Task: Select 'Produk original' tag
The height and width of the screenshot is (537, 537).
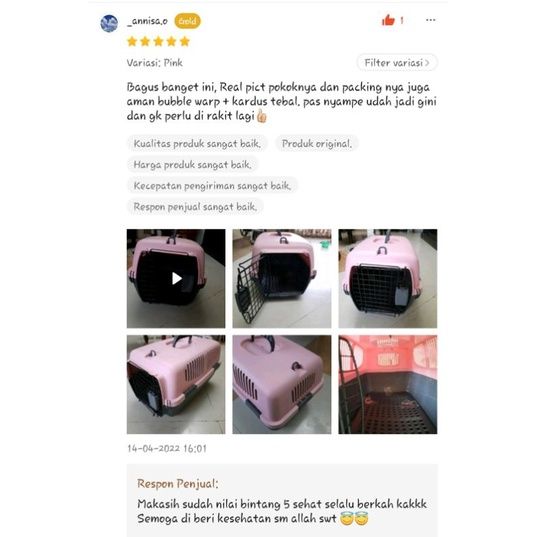Action: (317, 143)
